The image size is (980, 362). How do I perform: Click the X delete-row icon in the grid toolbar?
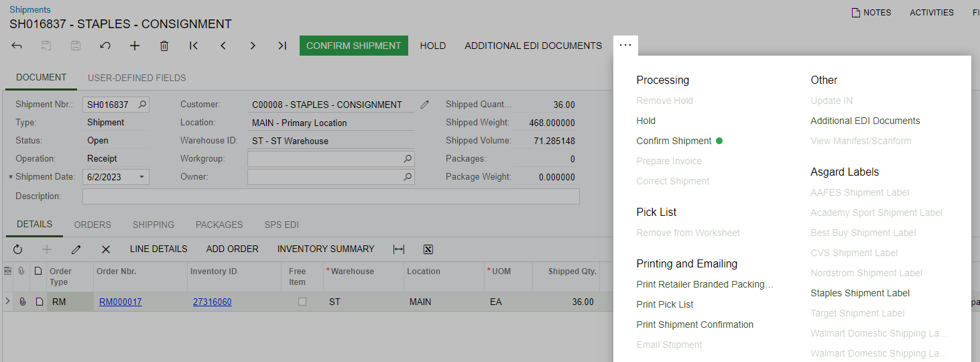pyautogui.click(x=106, y=249)
